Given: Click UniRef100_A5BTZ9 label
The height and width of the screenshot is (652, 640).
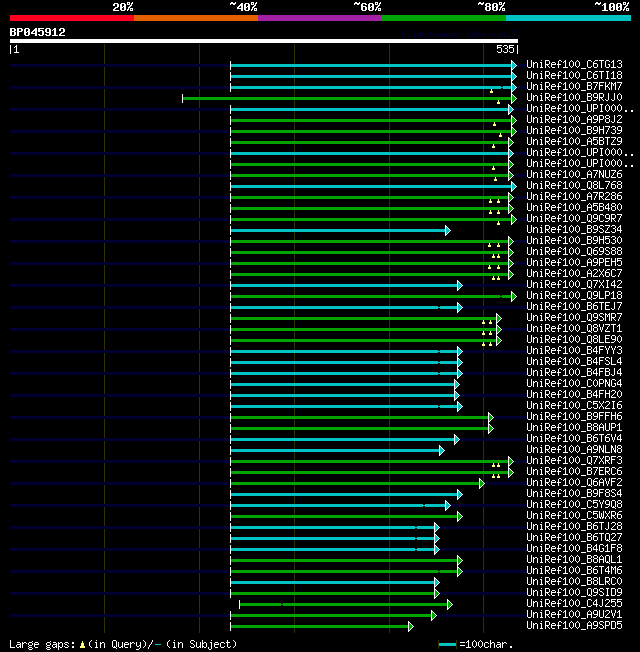Looking at the screenshot, I should (x=574, y=141).
